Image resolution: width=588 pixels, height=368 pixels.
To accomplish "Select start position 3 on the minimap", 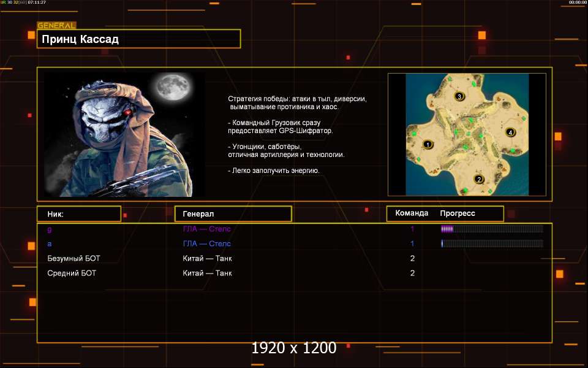I will click(459, 96).
